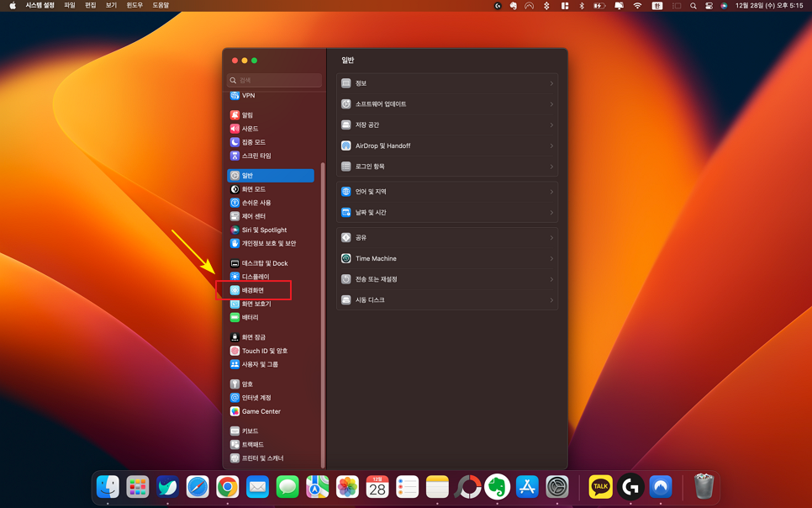Open 개인정보 보호 및 보안 settings
This screenshot has height=508, width=812.
point(271,243)
